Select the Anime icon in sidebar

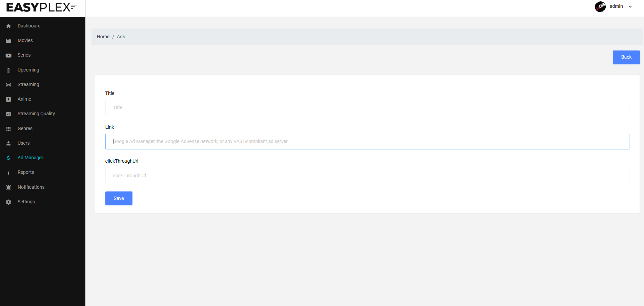8,99
